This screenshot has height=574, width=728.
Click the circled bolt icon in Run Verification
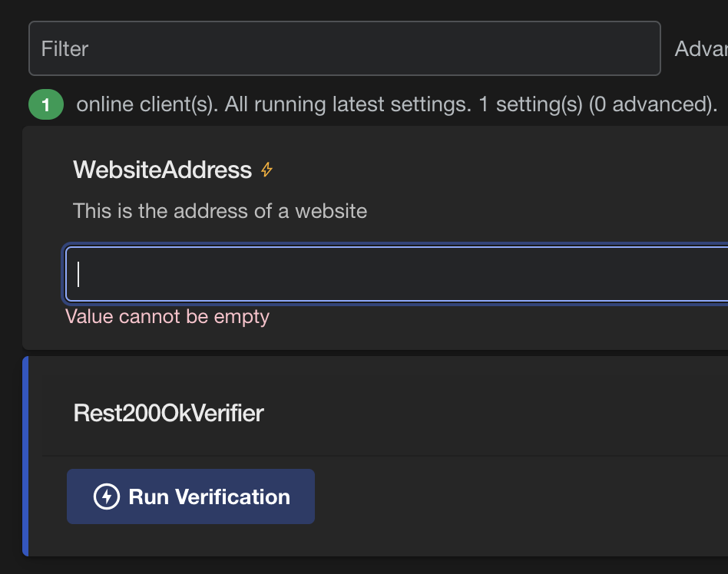click(x=107, y=496)
